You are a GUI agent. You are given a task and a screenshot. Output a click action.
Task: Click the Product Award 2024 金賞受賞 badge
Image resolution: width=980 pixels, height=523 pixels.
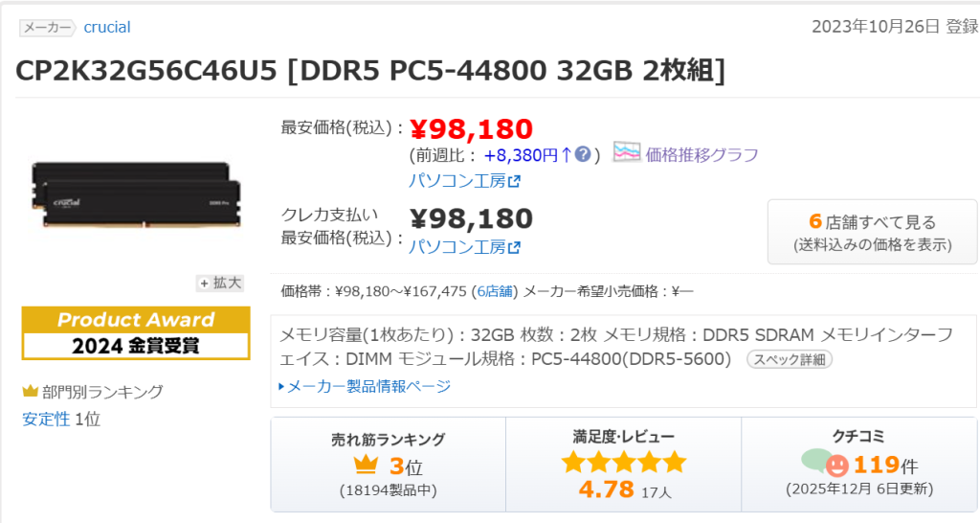click(136, 332)
